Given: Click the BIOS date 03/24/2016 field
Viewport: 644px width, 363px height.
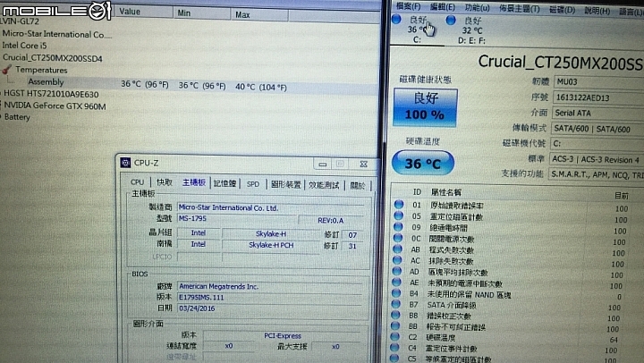Looking at the screenshot, I should pos(271,308).
